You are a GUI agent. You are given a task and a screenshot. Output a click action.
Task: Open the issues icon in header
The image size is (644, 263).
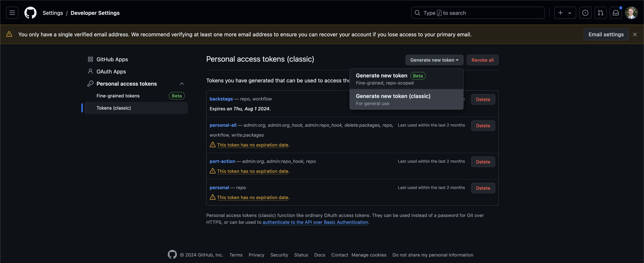(x=585, y=13)
